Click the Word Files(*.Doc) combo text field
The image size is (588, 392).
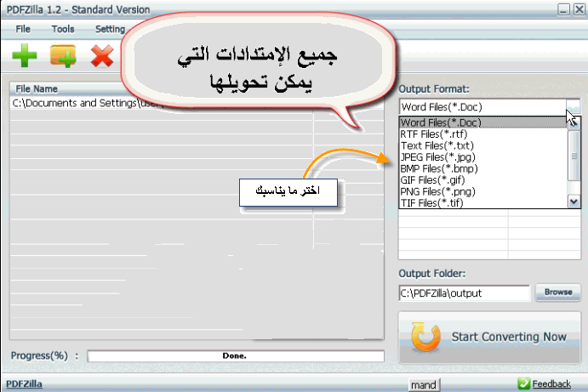(x=482, y=107)
